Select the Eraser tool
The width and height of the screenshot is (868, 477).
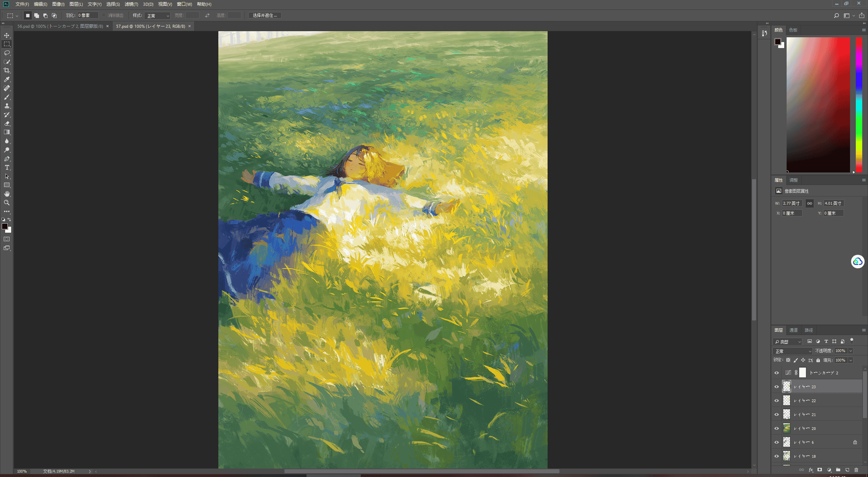point(7,123)
